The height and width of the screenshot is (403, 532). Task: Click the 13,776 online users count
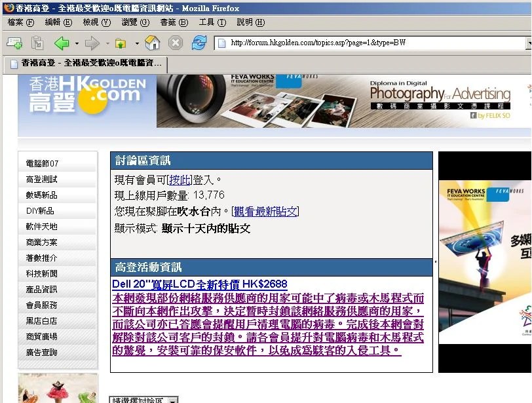(x=208, y=195)
